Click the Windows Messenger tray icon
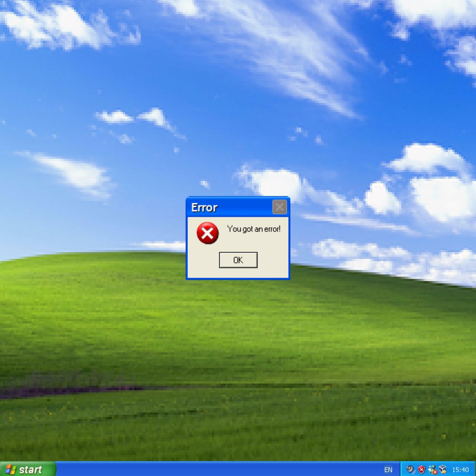 [x=432, y=470]
